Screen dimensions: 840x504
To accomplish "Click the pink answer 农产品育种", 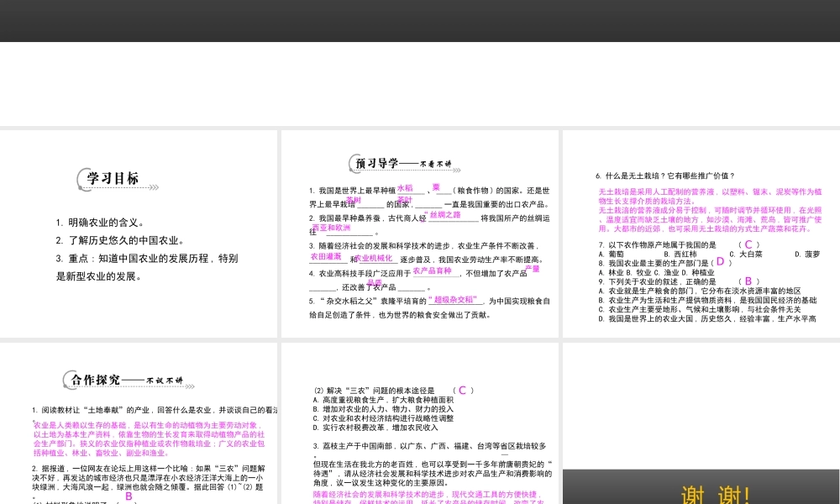I will (x=433, y=271).
